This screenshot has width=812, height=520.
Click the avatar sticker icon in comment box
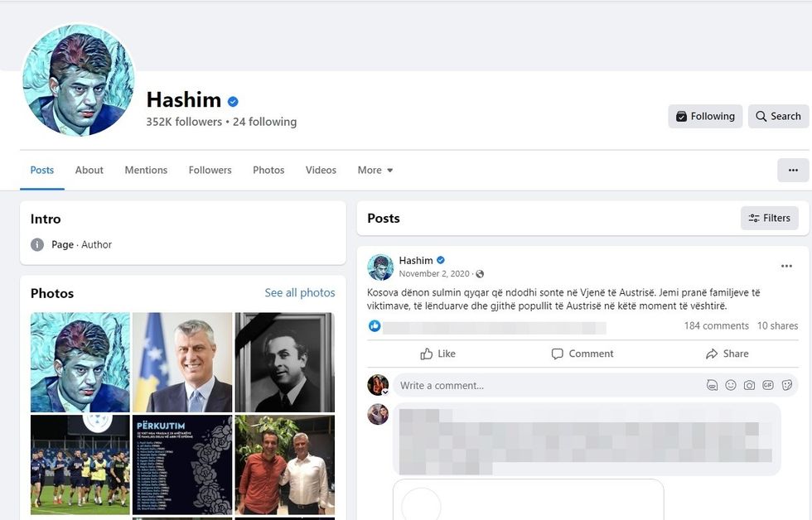click(712, 385)
